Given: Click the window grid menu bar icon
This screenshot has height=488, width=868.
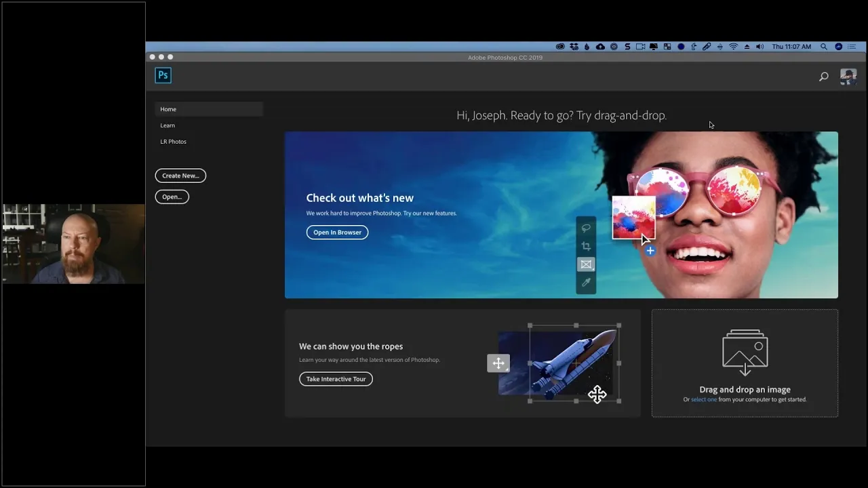Looking at the screenshot, I should [x=667, y=47].
